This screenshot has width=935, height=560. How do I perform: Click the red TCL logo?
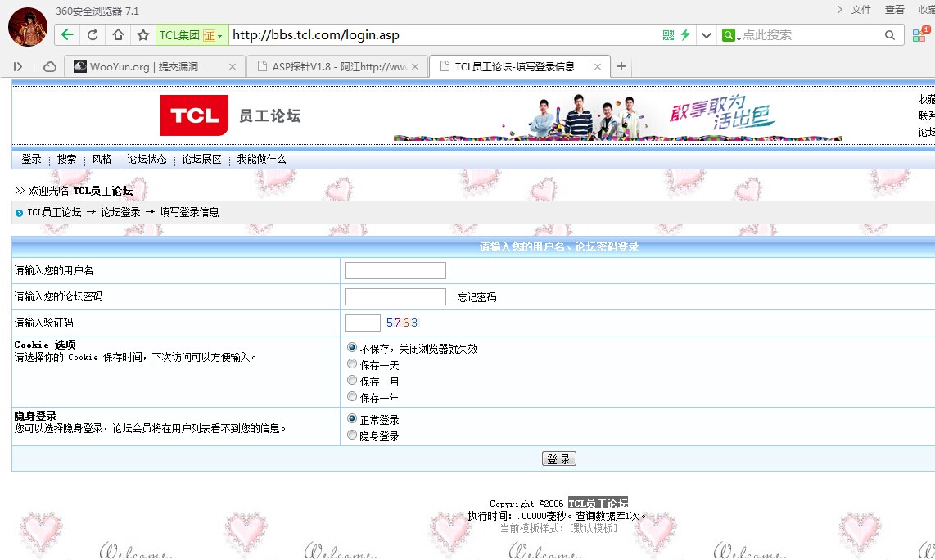pyautogui.click(x=194, y=115)
